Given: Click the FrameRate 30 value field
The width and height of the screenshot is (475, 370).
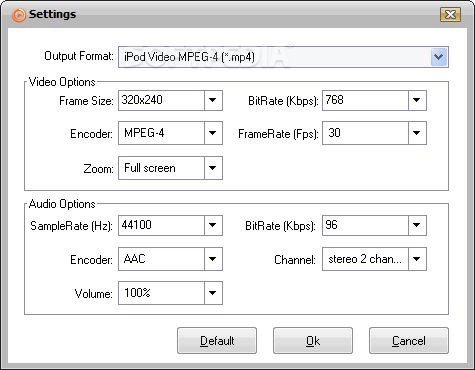Looking at the screenshot, I should coord(365,133).
